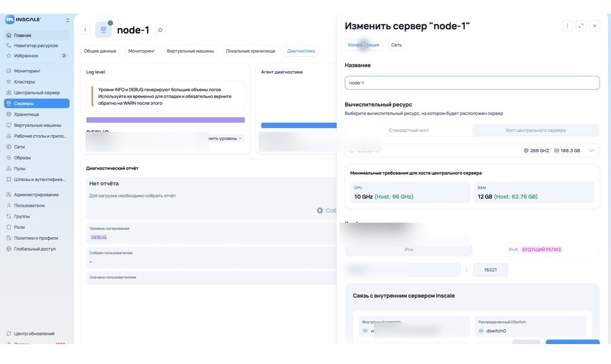Click the Пулы sidebar icon

(x=9, y=169)
